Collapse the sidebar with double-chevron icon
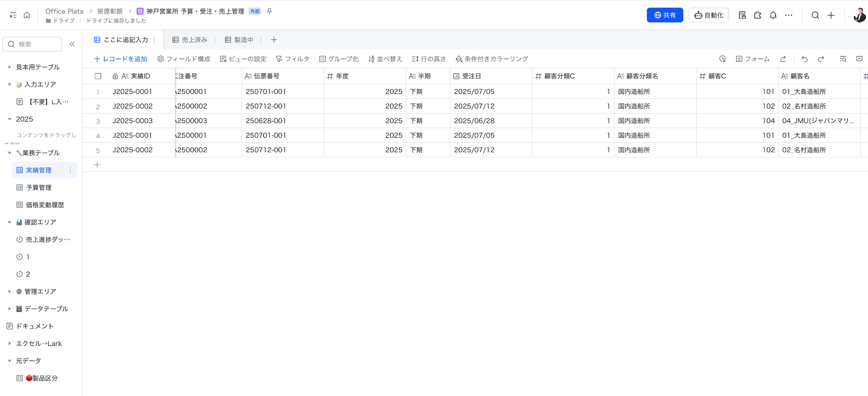The height and width of the screenshot is (396, 868). tap(72, 44)
